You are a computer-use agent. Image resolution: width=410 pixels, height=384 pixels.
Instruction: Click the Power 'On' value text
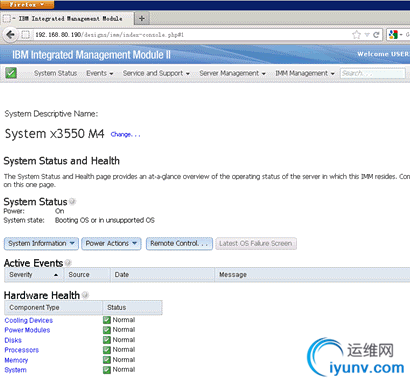[x=59, y=211]
